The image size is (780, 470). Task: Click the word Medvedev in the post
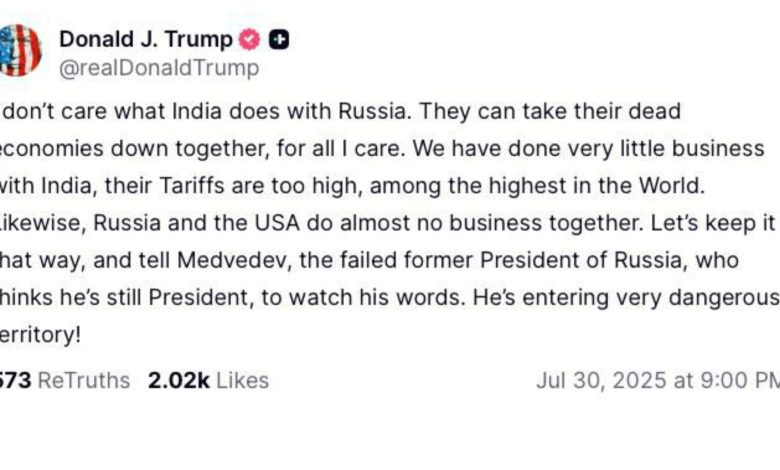coord(234,260)
